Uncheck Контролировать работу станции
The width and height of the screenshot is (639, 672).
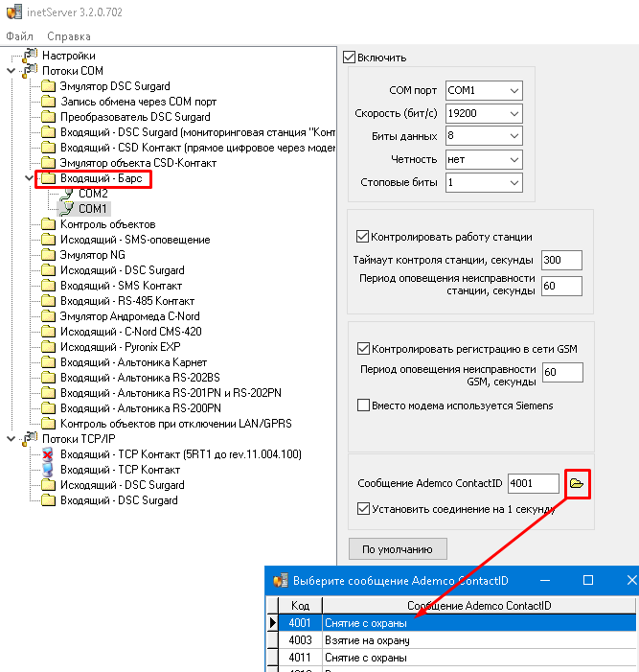[x=363, y=237]
